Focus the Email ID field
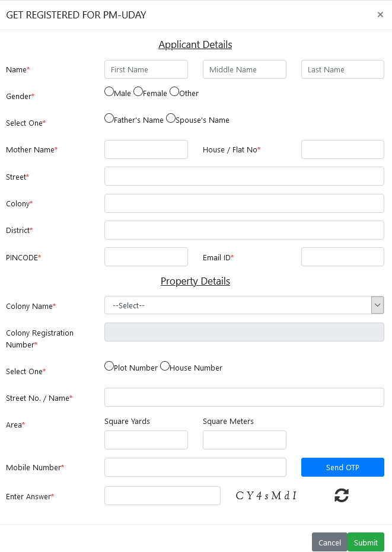Image resolution: width=392 pixels, height=552 pixels. (342, 257)
